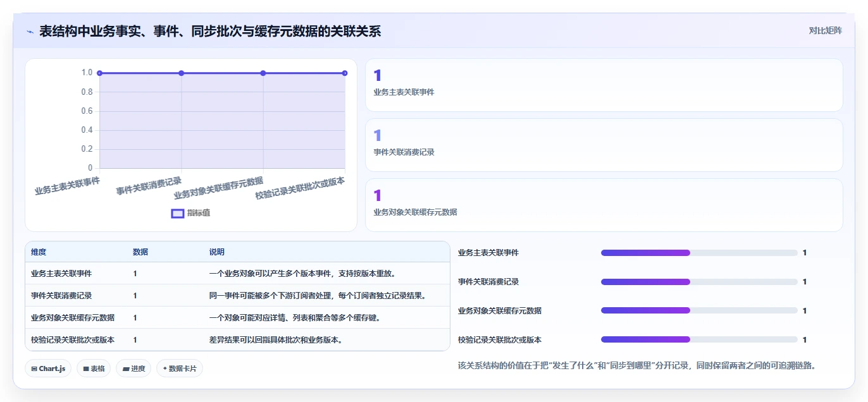Click the chart data point for 业务主表关联事件
Image resolution: width=868 pixels, height=402 pixels.
[100, 73]
